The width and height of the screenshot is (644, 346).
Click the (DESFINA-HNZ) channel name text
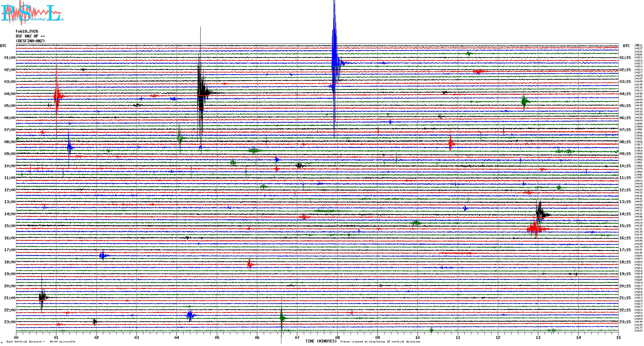click(x=30, y=41)
